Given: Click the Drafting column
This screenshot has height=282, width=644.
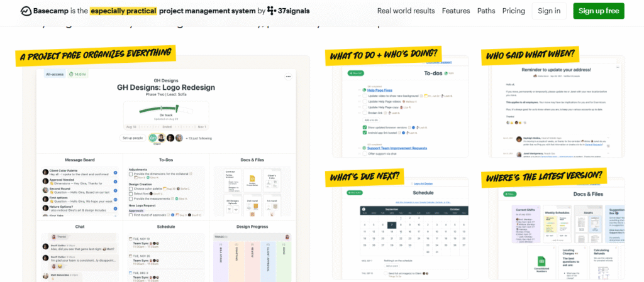Looking at the screenshot, I should tap(236, 261).
